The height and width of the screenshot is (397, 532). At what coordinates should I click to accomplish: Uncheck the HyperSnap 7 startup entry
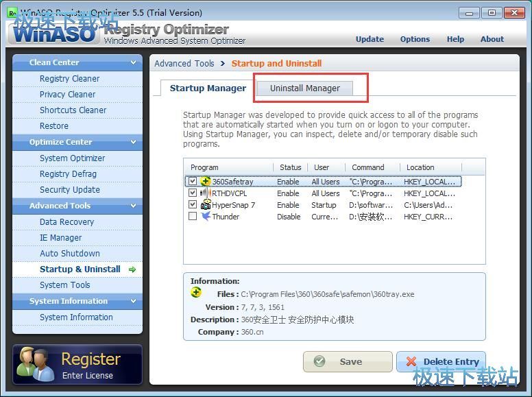(x=193, y=204)
